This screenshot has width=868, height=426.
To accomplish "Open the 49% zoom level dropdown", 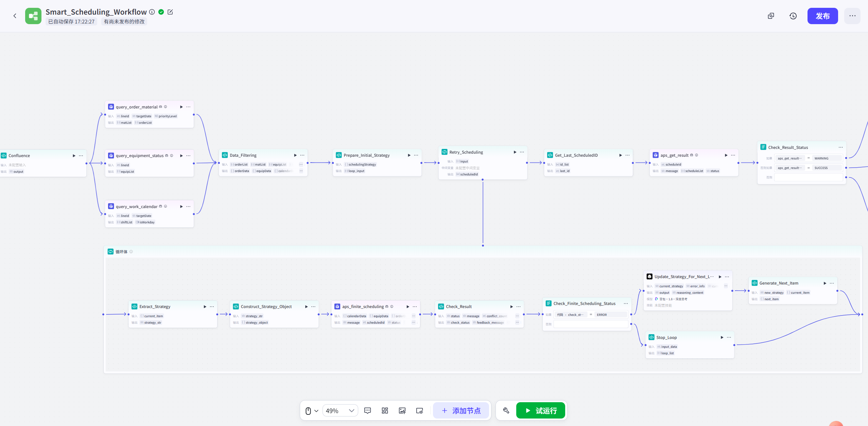I will click(340, 411).
